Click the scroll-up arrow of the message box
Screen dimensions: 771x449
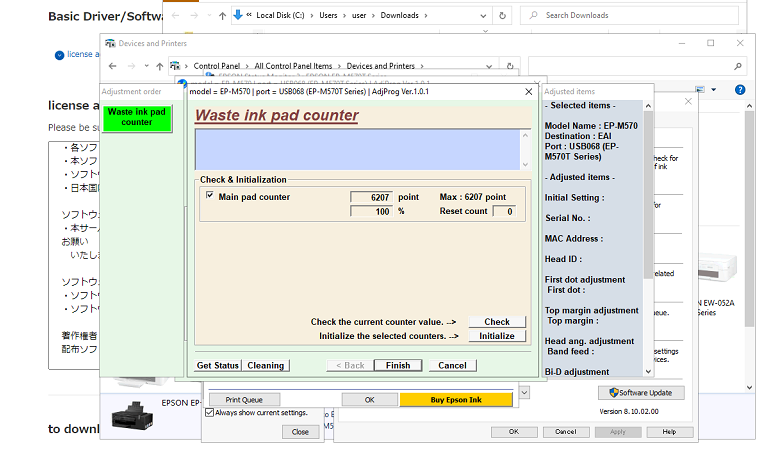(x=525, y=135)
